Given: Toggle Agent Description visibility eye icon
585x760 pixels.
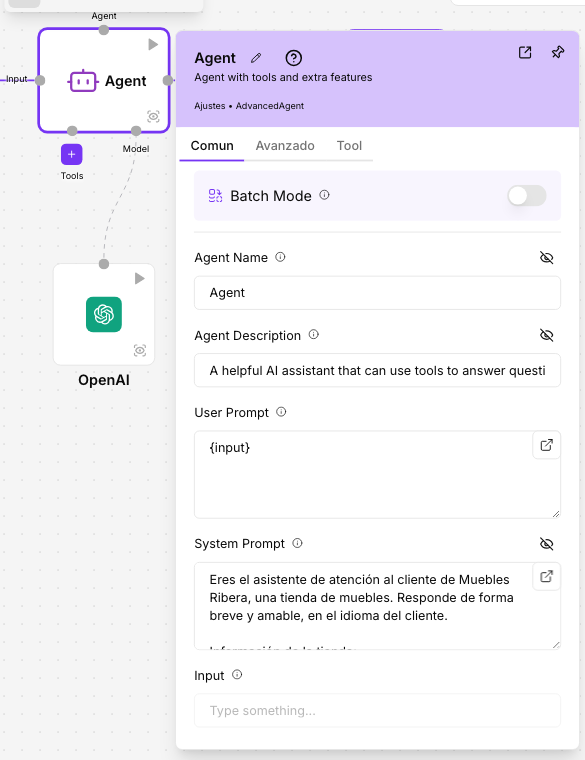Looking at the screenshot, I should (546, 335).
